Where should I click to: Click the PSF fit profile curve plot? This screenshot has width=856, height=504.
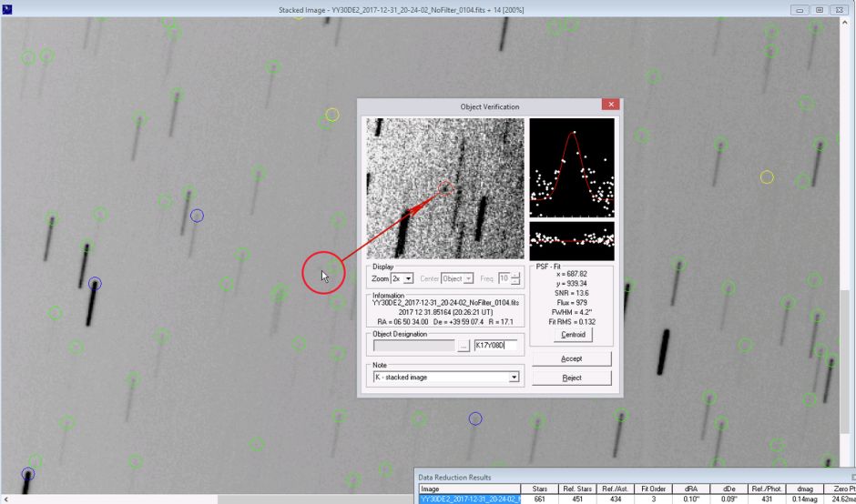(x=572, y=166)
